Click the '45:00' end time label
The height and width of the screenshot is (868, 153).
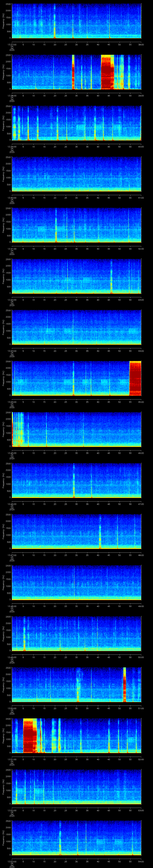point(141,402)
